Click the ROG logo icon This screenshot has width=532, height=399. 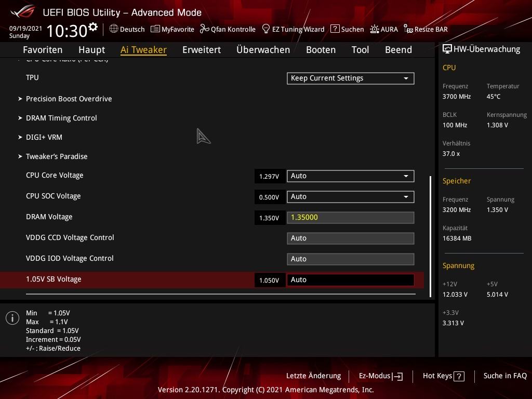pyautogui.click(x=22, y=12)
